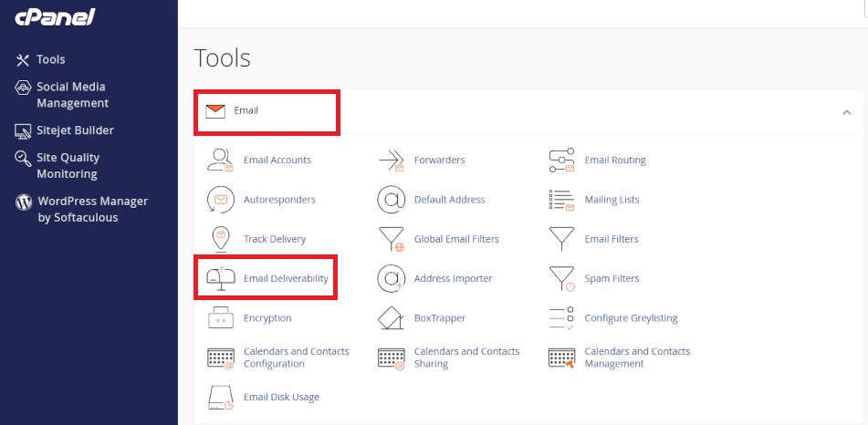Click the cPanel logo
868x425 pixels.
[x=55, y=17]
